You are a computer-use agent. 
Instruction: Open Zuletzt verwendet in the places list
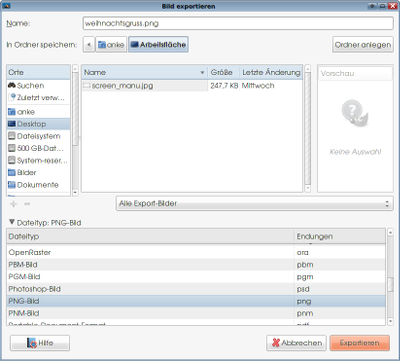pos(37,98)
